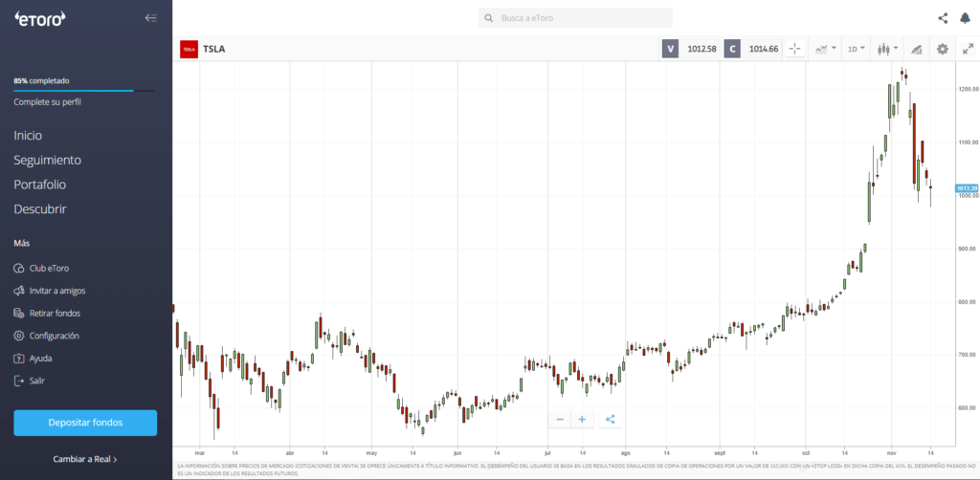Click the C buy button

tap(732, 49)
